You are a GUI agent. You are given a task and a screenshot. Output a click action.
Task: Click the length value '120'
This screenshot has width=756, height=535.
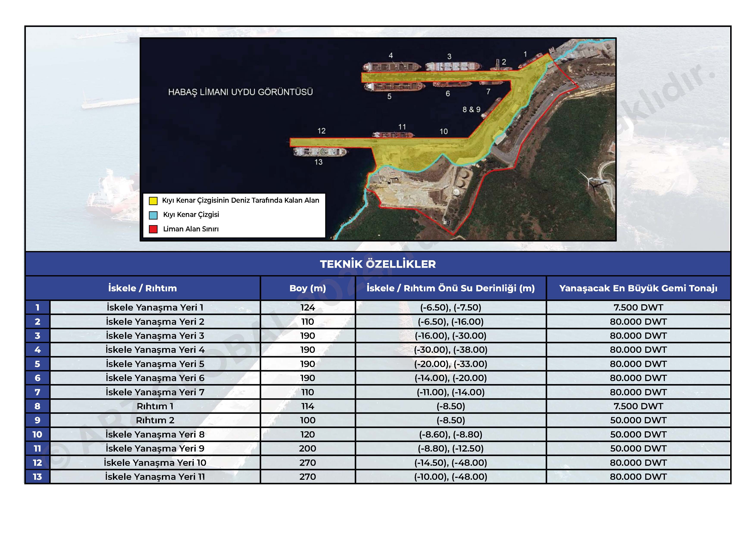308,435
